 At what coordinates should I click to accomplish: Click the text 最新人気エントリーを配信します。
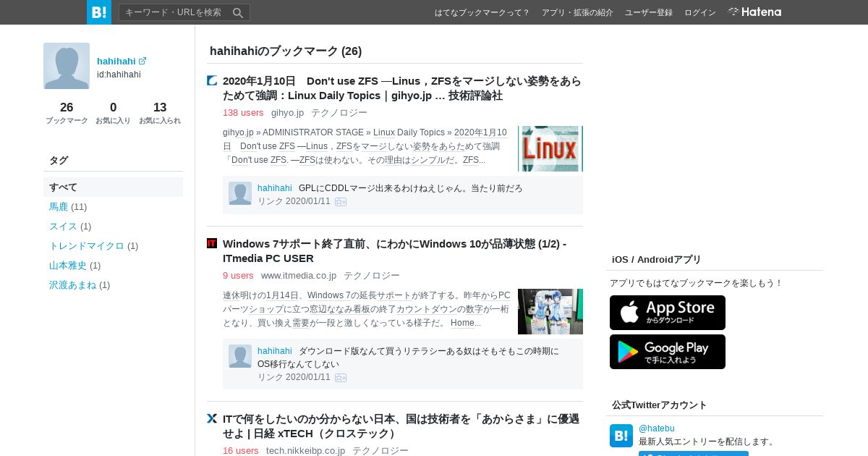click(707, 442)
